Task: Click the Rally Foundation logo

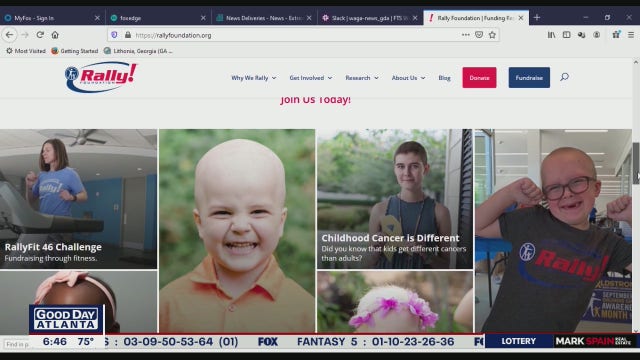Action: point(101,77)
